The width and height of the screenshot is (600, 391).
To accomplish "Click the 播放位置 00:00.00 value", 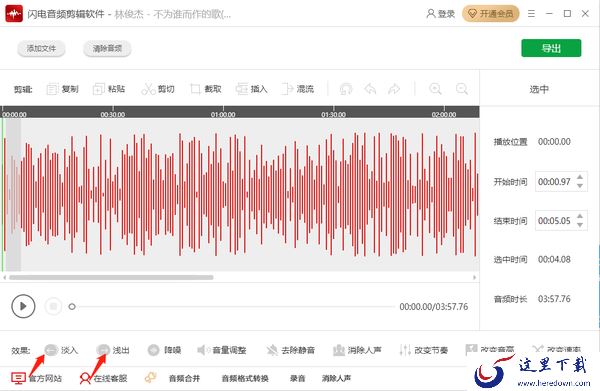I will [x=554, y=142].
